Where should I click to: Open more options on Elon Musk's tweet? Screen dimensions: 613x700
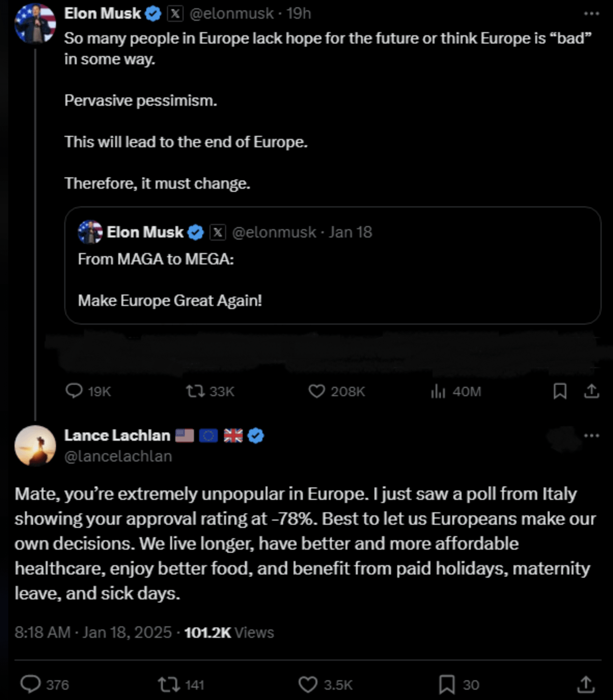click(591, 14)
